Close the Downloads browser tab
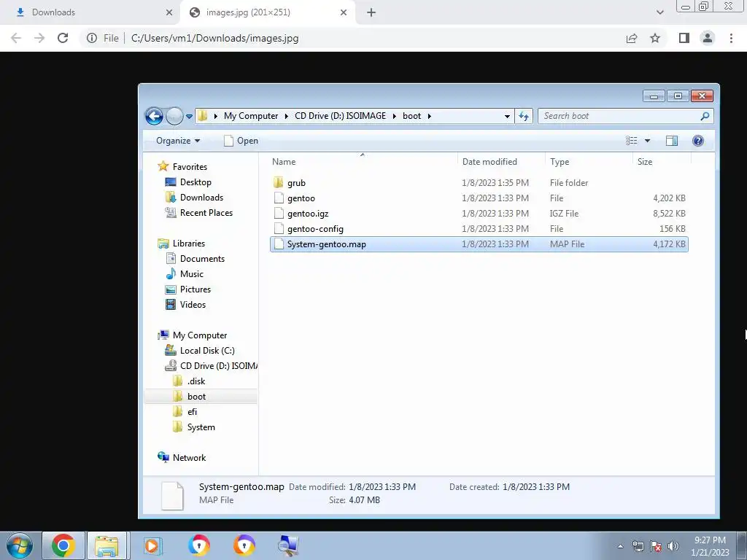The width and height of the screenshot is (747, 560). pyautogui.click(x=169, y=12)
